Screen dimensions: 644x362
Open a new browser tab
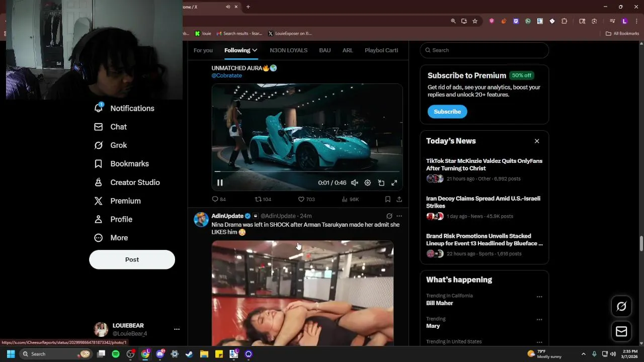click(248, 7)
